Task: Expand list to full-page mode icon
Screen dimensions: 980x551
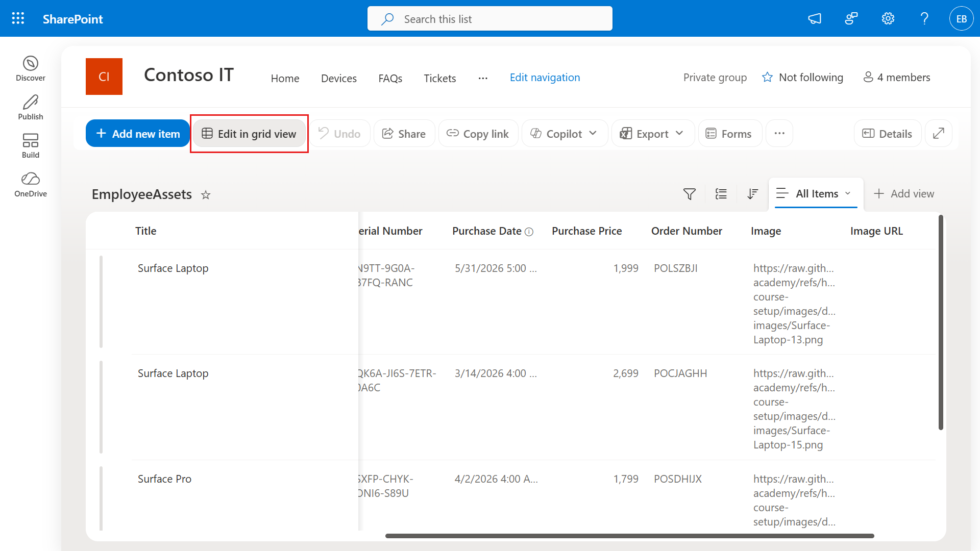Action: pos(939,133)
